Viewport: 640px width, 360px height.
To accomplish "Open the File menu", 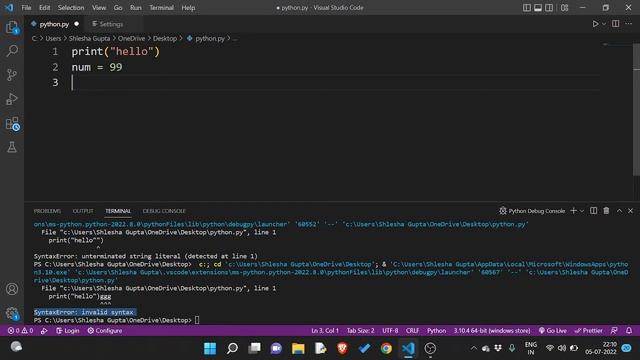I will coord(26,8).
